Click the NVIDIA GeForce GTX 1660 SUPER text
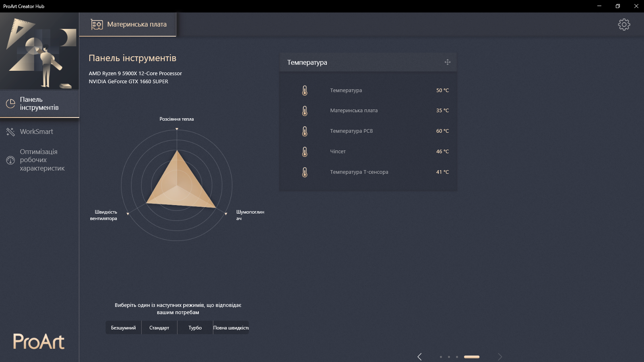The height and width of the screenshot is (362, 644). [x=128, y=82]
